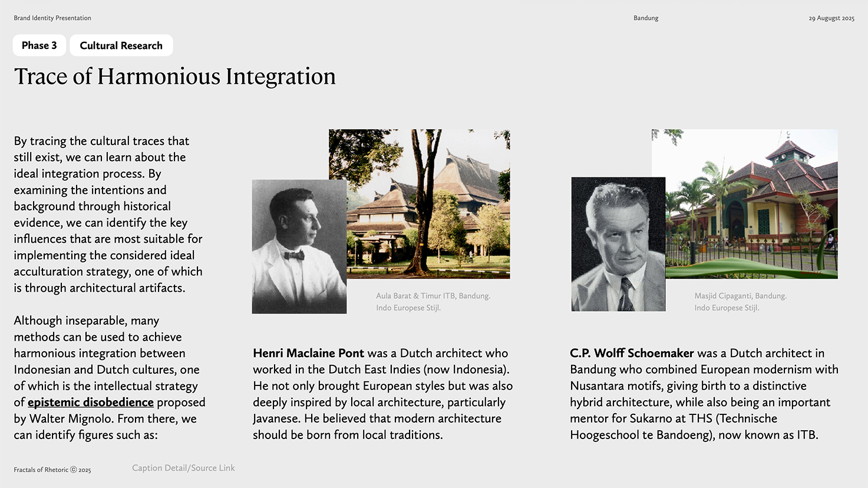The image size is (868, 488).
Task: Click the Aula Barat ITB building photo
Action: (x=428, y=203)
